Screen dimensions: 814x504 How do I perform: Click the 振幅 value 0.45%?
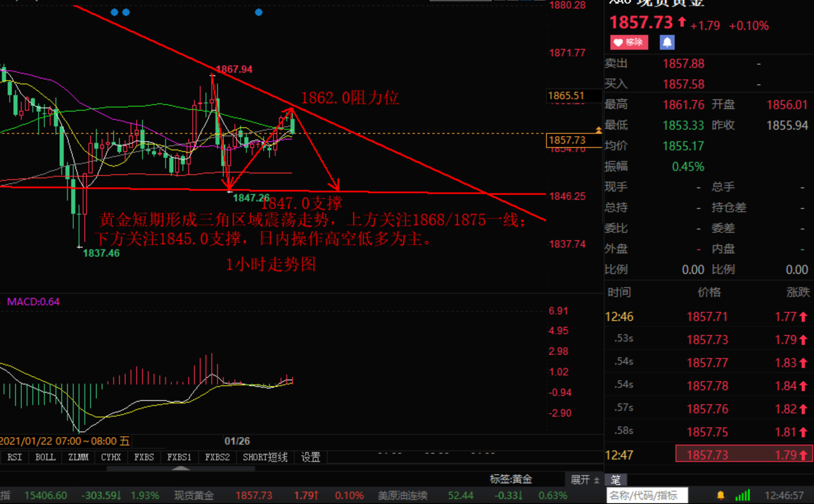click(688, 167)
